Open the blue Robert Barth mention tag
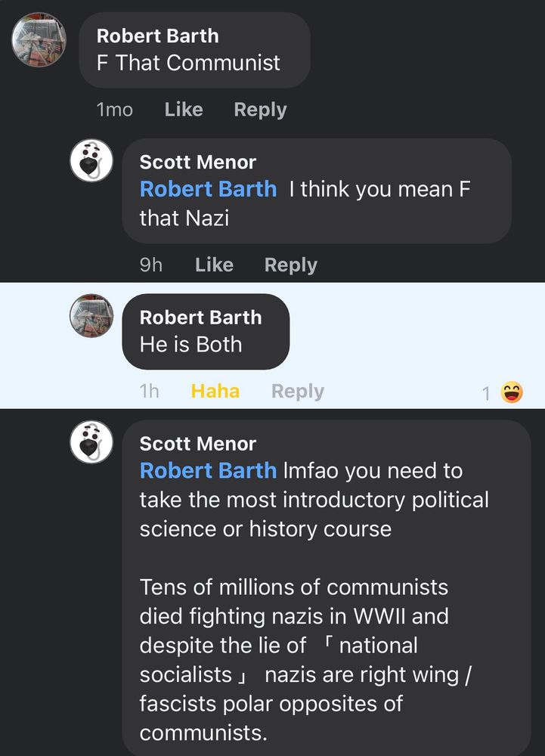 pyautogui.click(x=208, y=189)
